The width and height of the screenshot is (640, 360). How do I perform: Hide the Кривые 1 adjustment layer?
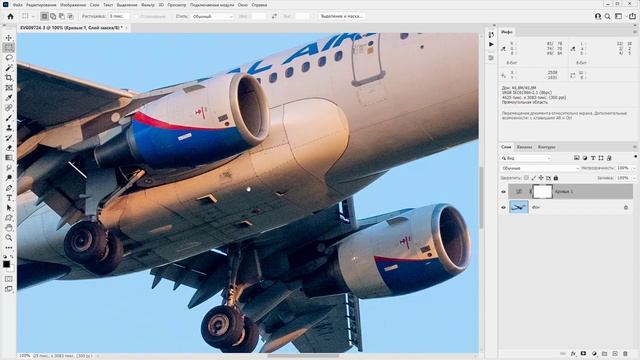click(x=503, y=191)
